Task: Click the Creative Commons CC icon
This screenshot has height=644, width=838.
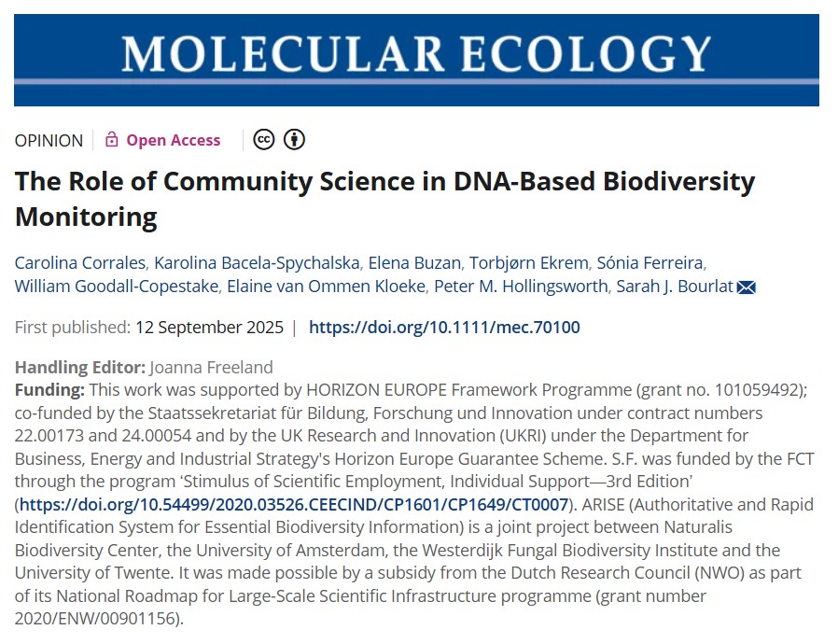Action: 264,140
